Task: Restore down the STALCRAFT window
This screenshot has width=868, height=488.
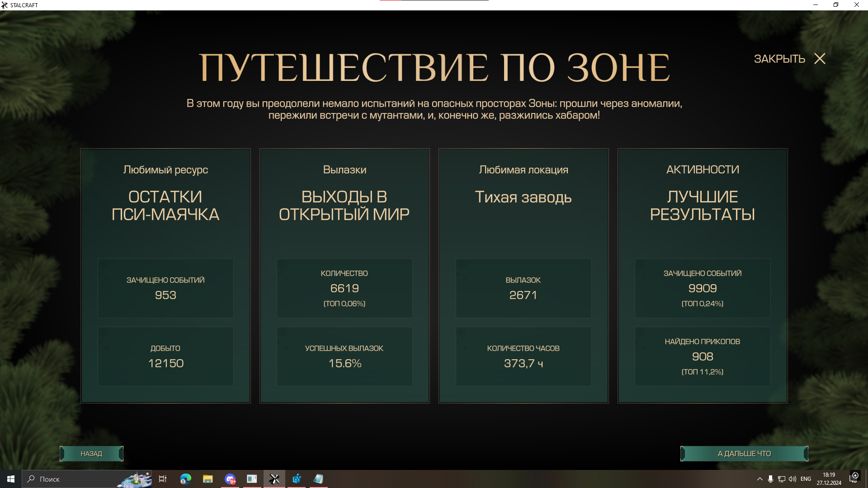Action: pos(836,5)
